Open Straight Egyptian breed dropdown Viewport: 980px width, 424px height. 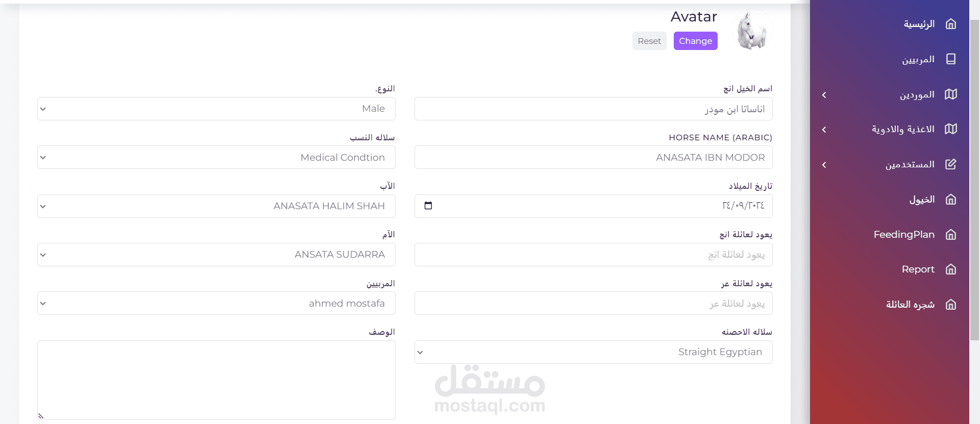click(593, 352)
